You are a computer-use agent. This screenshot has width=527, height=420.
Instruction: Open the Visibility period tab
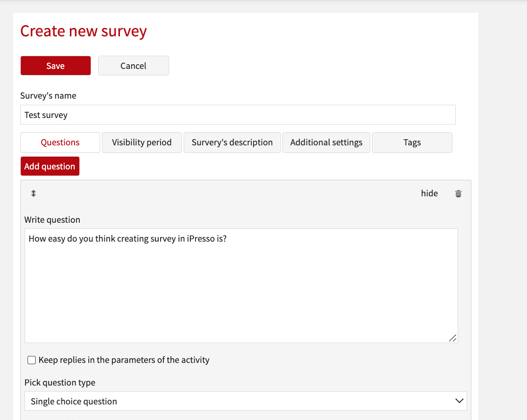click(142, 143)
